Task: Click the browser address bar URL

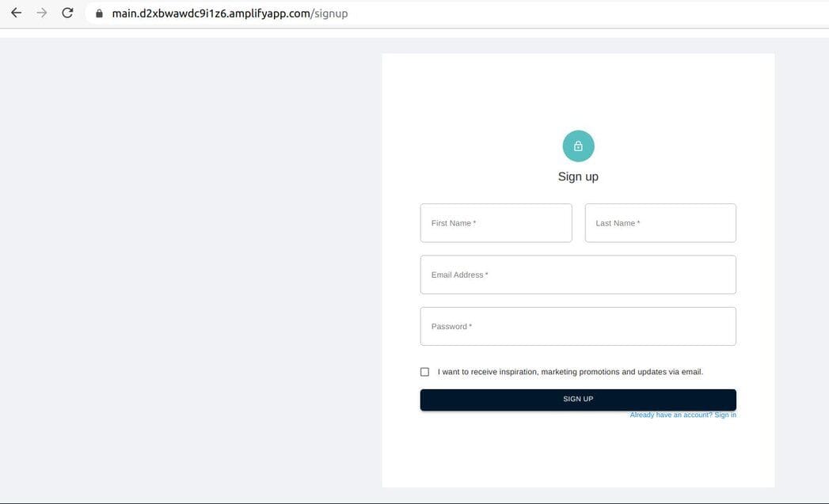Action: 228,13
